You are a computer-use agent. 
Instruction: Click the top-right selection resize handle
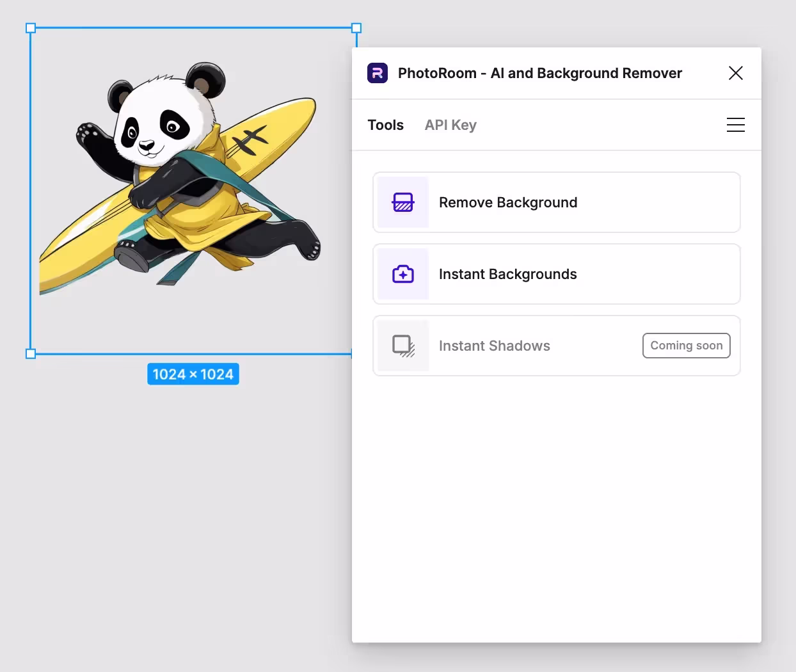click(x=356, y=28)
